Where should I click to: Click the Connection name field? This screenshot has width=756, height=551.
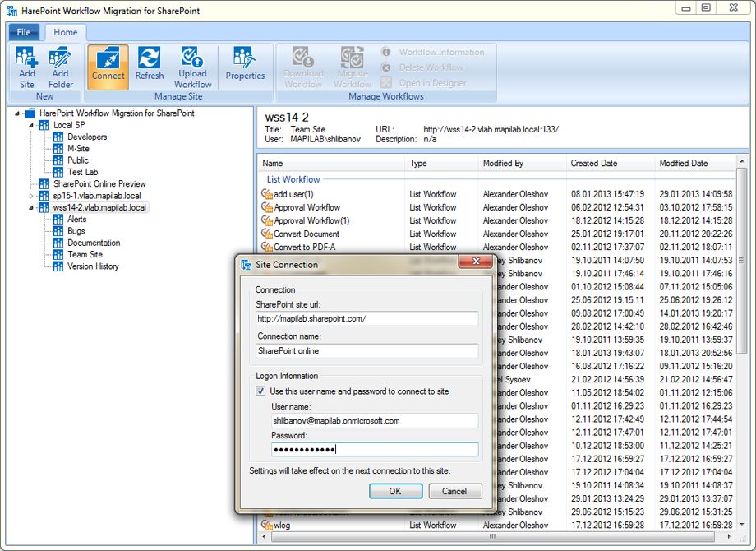pyautogui.click(x=367, y=351)
